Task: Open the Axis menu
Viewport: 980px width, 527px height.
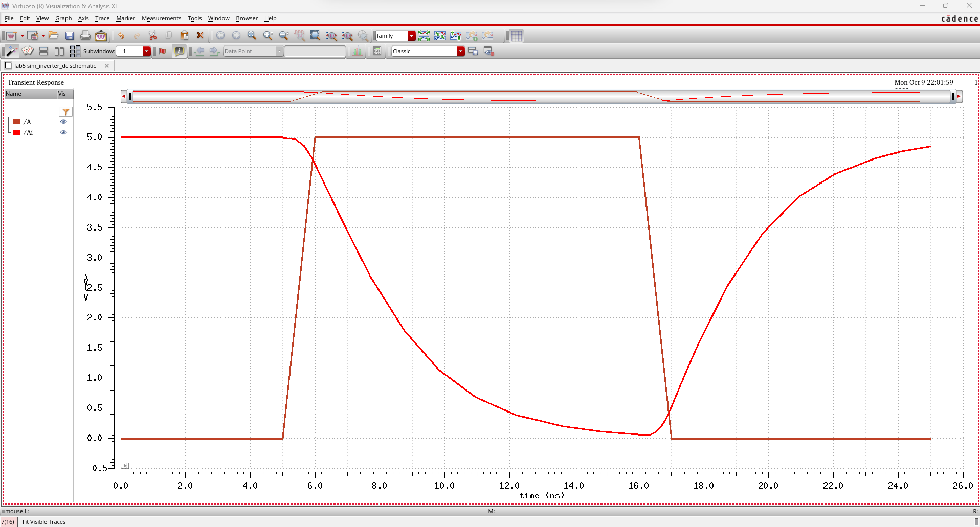Action: (x=83, y=18)
